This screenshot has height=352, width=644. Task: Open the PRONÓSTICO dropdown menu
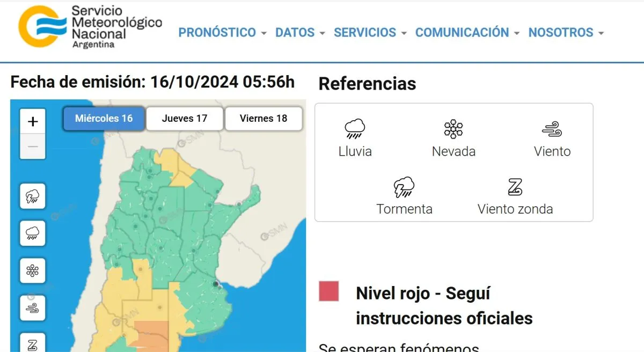[222, 32]
